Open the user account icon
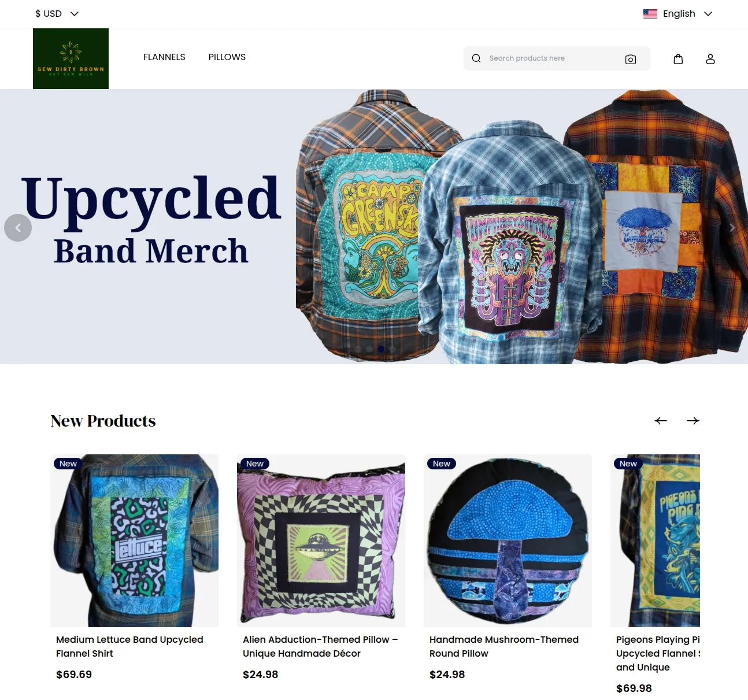This screenshot has height=700, width=748. pyautogui.click(x=710, y=59)
